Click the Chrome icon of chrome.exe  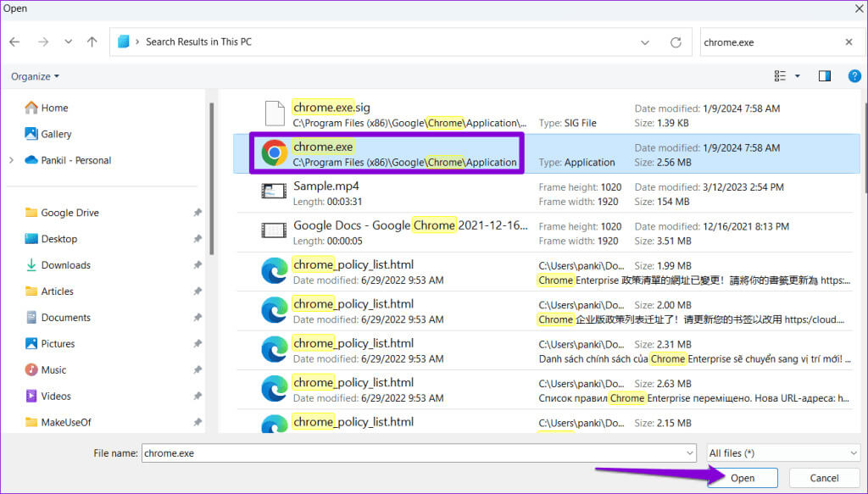click(274, 153)
